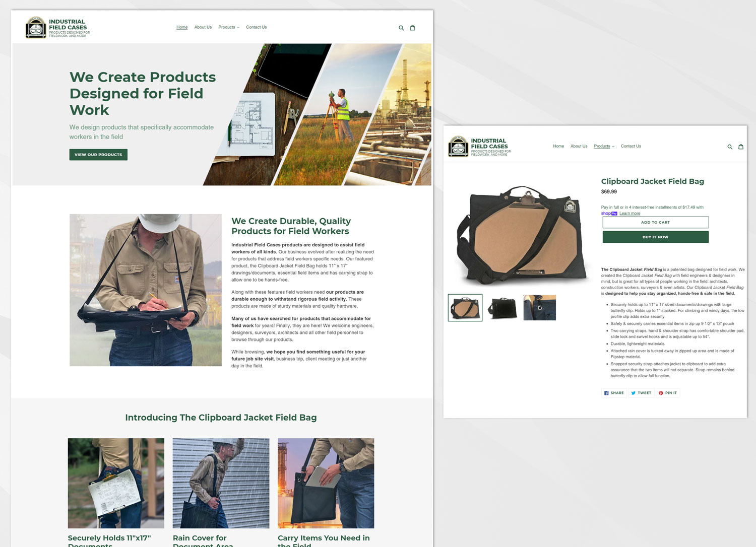This screenshot has height=547, width=756.
Task: Click the search icon on product page
Action: coord(729,147)
